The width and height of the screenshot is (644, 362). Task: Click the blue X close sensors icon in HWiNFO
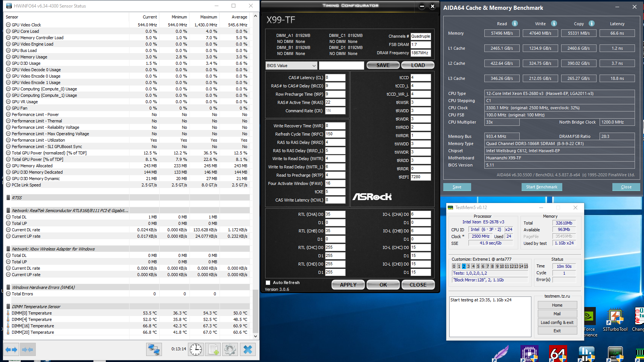click(248, 350)
